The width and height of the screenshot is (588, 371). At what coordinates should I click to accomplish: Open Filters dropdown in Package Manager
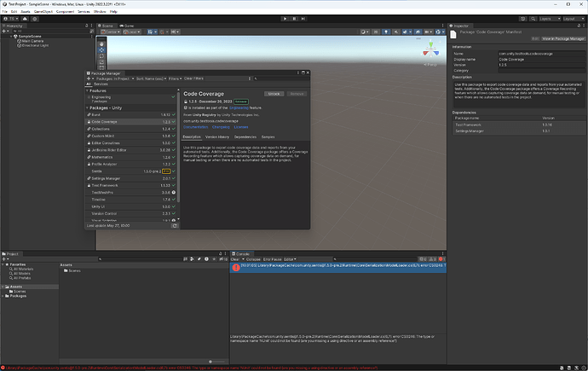point(175,78)
